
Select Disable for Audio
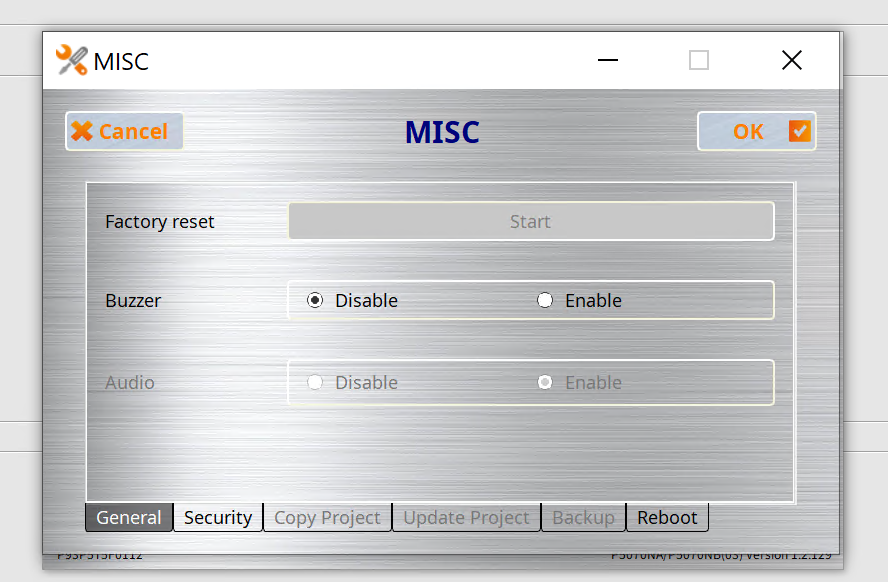tap(315, 382)
